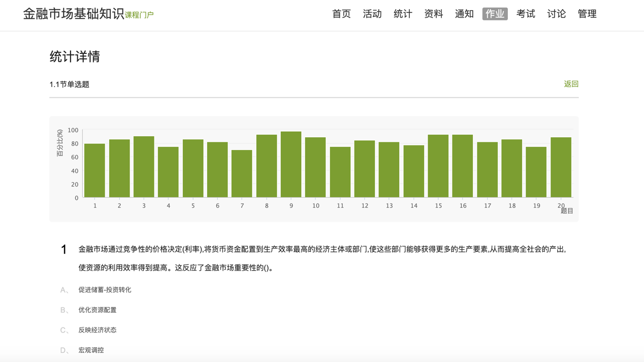Choose option B 优化资源配置

tap(97, 310)
